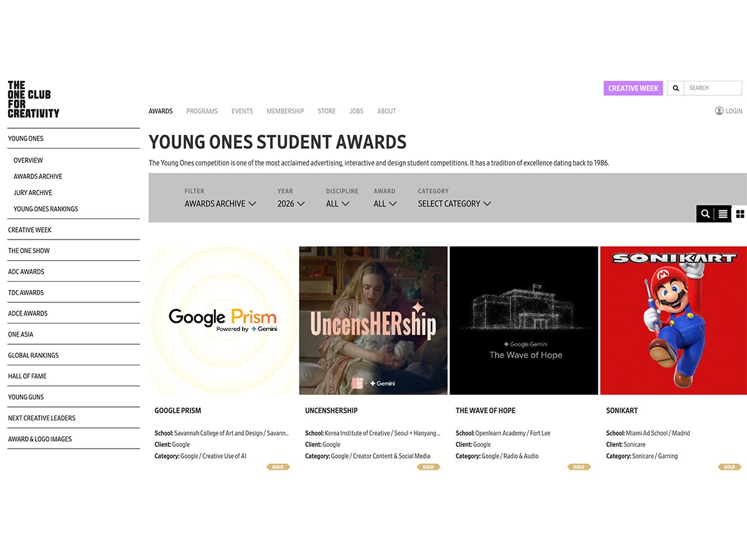
Task: Open Overview in the sidebar
Action: [x=29, y=161]
